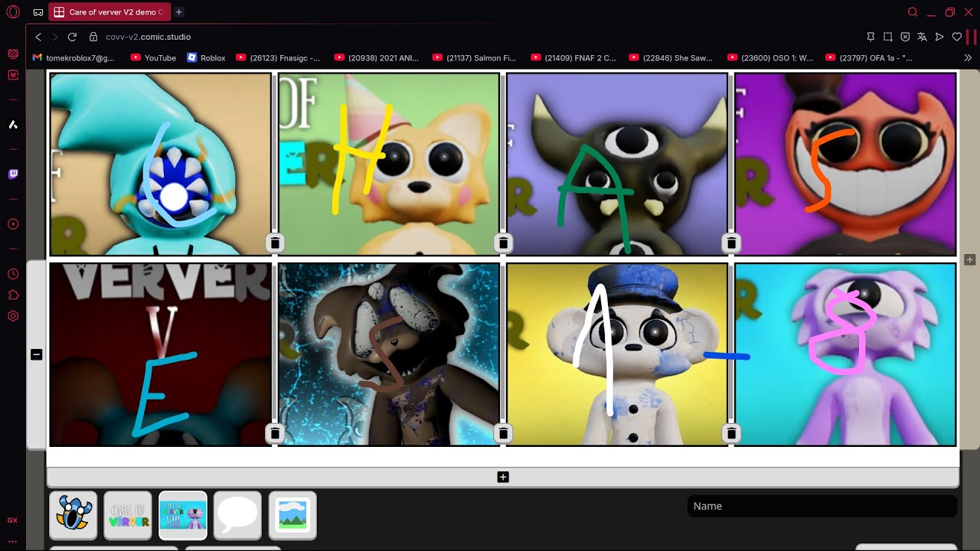Open GX Corner controller icon
Image resolution: width=980 pixels, height=551 pixels.
(38, 12)
